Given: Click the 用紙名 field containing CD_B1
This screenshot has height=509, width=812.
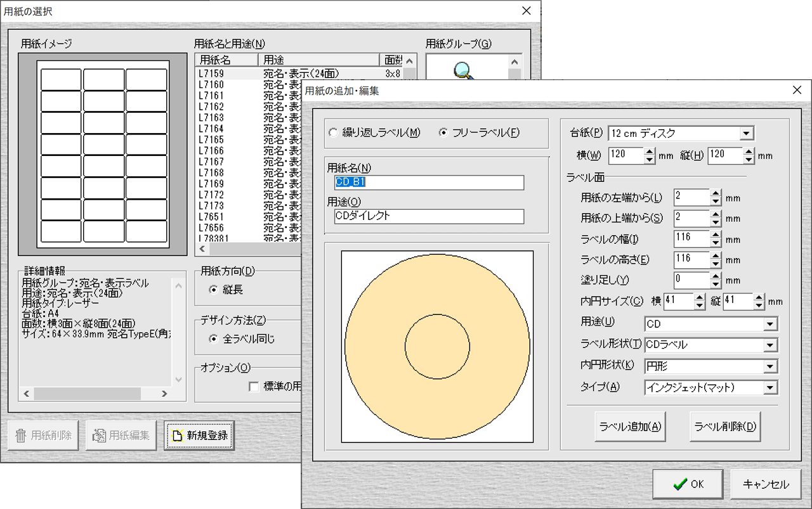Looking at the screenshot, I should [429, 183].
